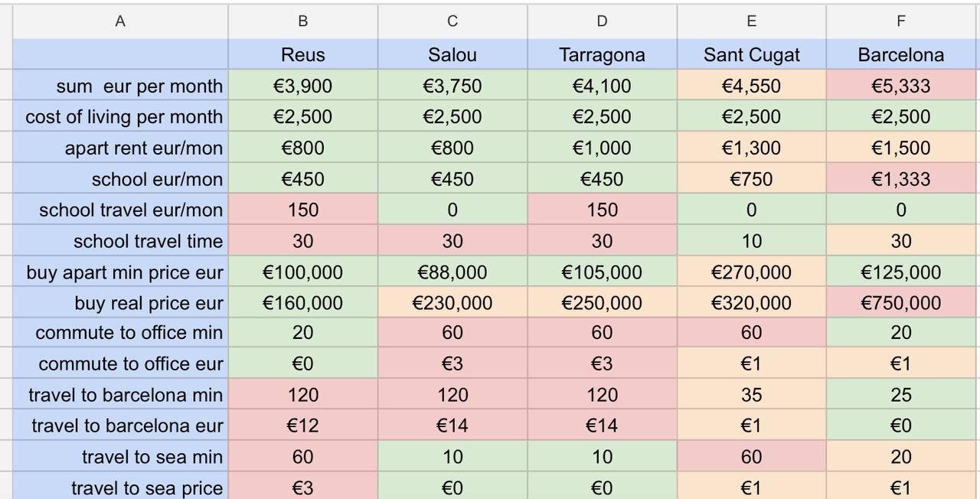Select the 'sum eur per month' label cell

tap(120, 86)
